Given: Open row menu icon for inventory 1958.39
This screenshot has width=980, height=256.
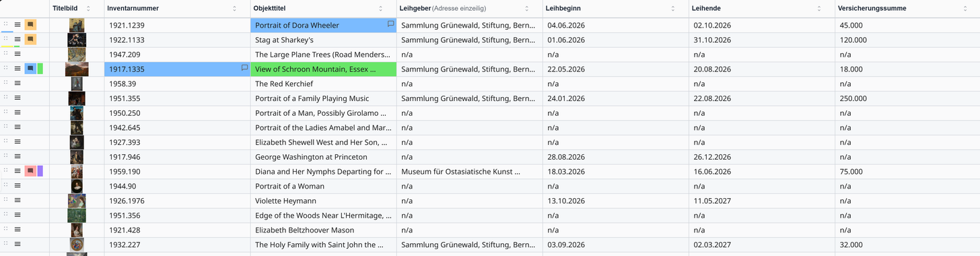Looking at the screenshot, I should 17,84.
